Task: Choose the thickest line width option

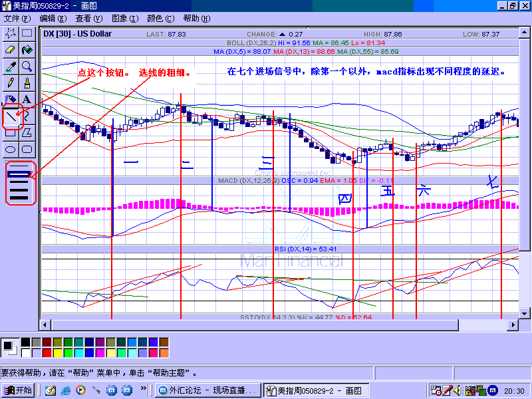Action: 18,198
